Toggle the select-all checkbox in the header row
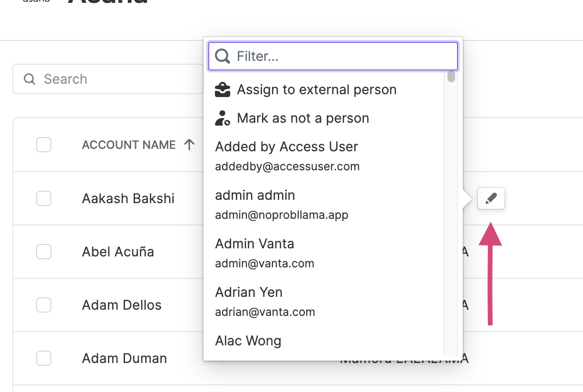 pyautogui.click(x=44, y=145)
